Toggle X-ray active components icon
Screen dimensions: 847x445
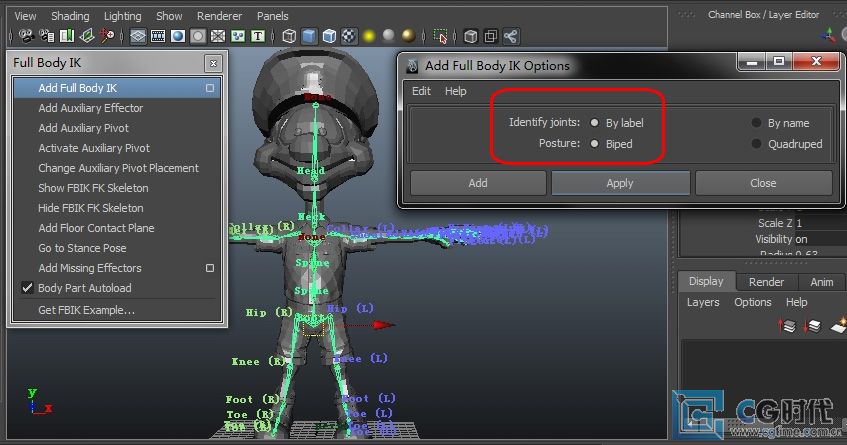click(490, 36)
